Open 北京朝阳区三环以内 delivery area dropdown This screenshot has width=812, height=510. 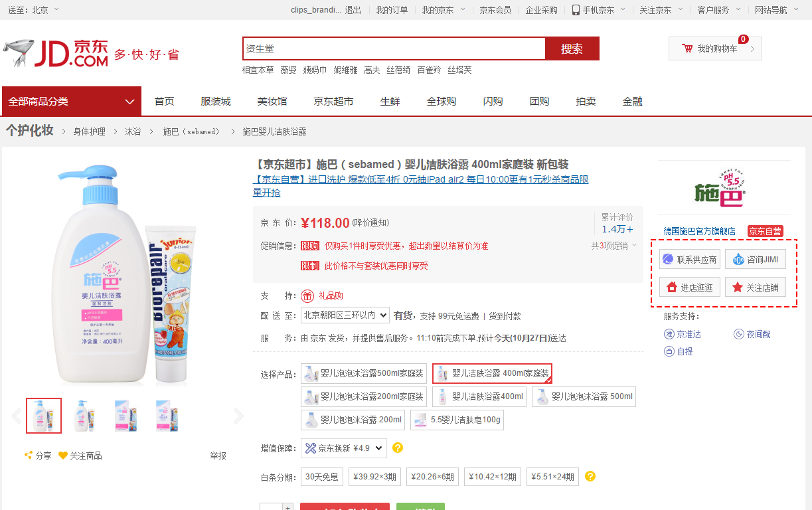(345, 315)
